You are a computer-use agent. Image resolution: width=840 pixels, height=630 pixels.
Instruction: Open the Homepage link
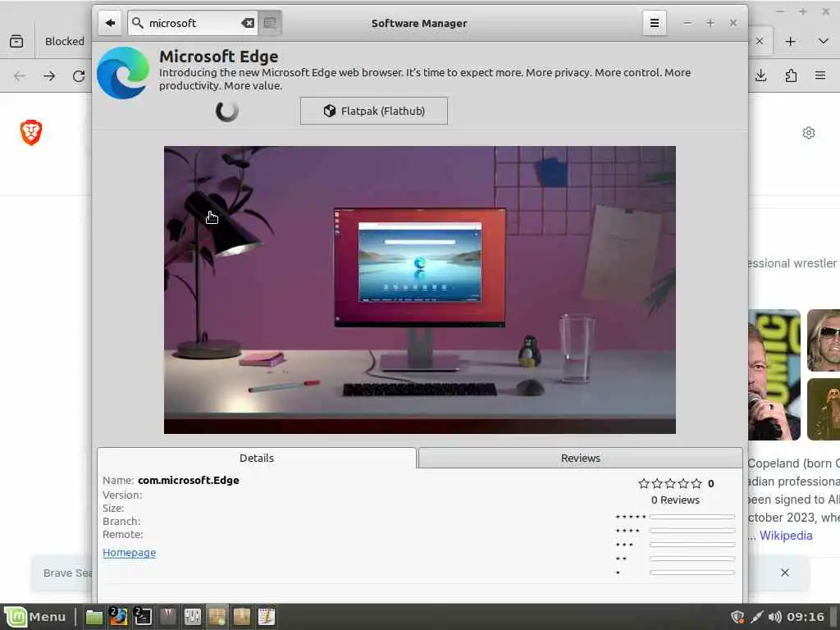129,552
